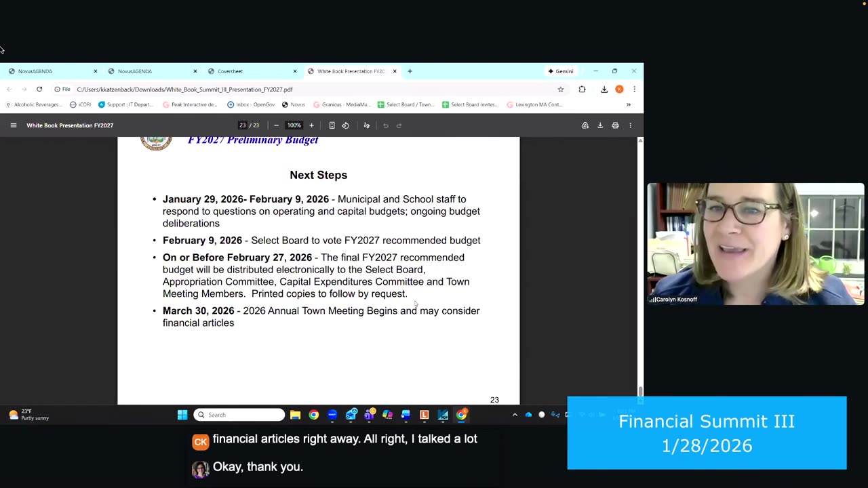Open File Explorer from the taskbar
This screenshot has height=488, width=868.
click(x=295, y=415)
